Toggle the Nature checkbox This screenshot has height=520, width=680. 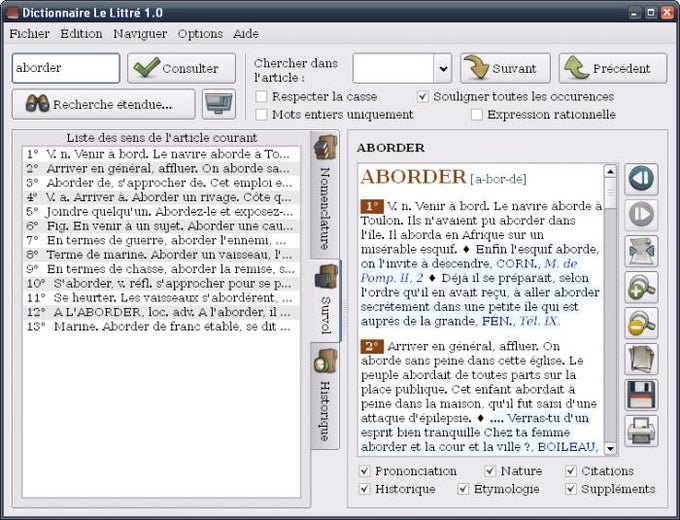[x=490, y=471]
